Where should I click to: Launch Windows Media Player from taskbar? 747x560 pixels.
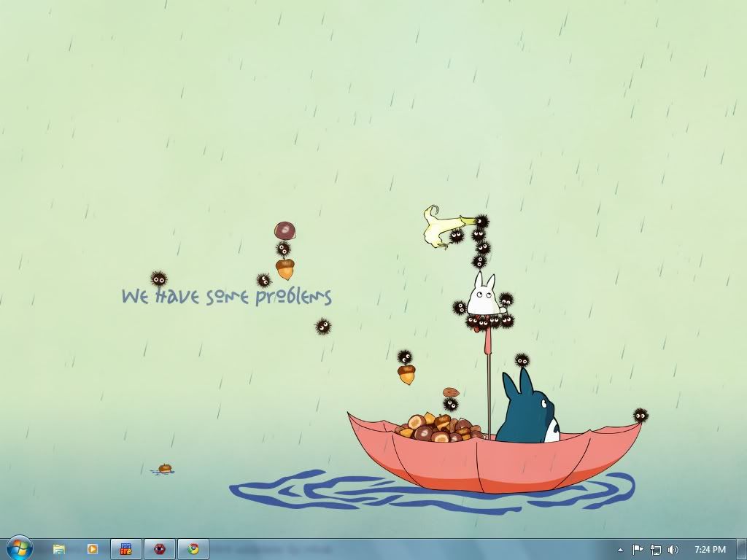(x=92, y=549)
